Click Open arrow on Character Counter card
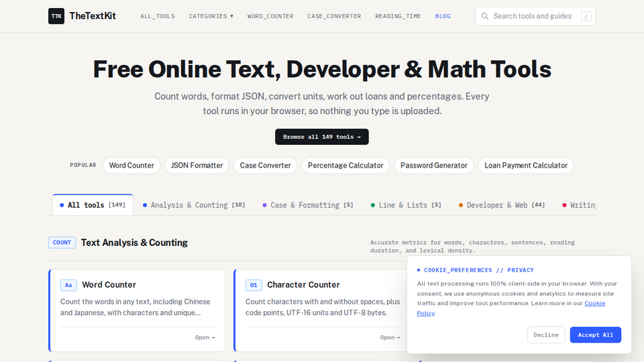The height and width of the screenshot is (362, 644). pyautogui.click(x=390, y=337)
